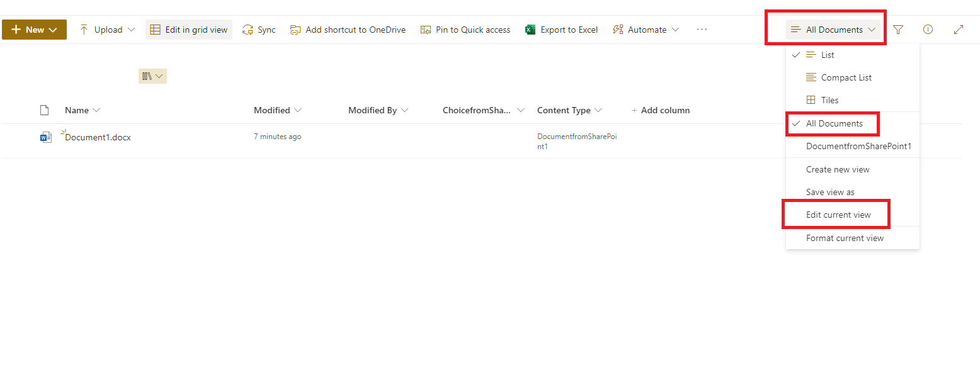Select the Pin to Quick access icon
Screen dimensions: 980x387
[x=426, y=29]
